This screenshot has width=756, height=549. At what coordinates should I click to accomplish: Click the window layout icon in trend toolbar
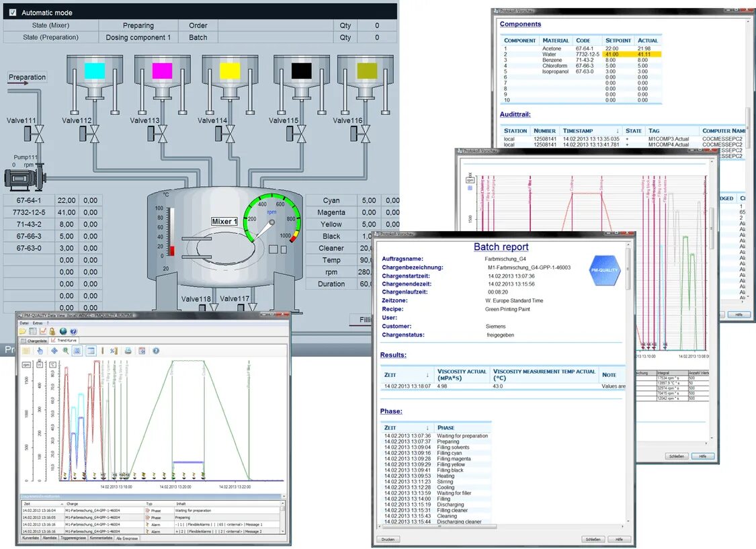tap(91, 351)
